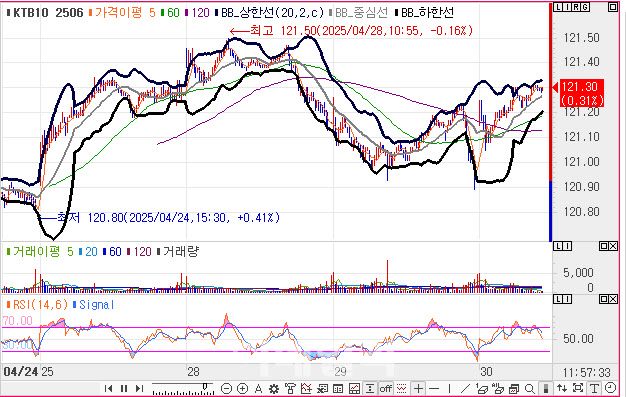The width and height of the screenshot is (626, 397).
Task: Click L button on price panel
Action: (557, 7)
